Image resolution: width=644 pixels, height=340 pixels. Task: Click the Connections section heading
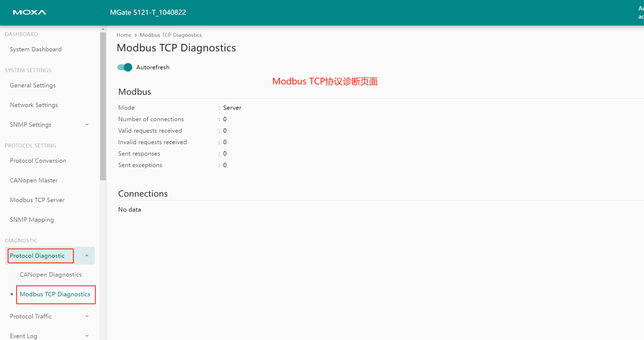(143, 194)
